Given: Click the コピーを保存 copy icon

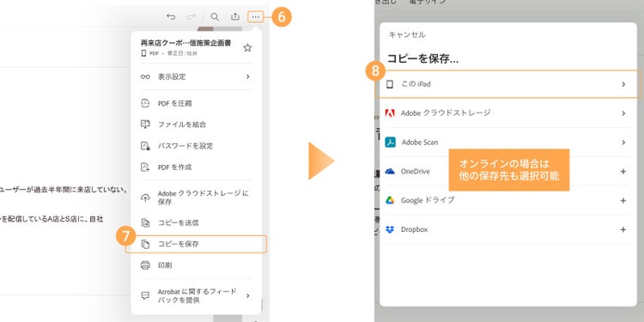Looking at the screenshot, I should (145, 244).
